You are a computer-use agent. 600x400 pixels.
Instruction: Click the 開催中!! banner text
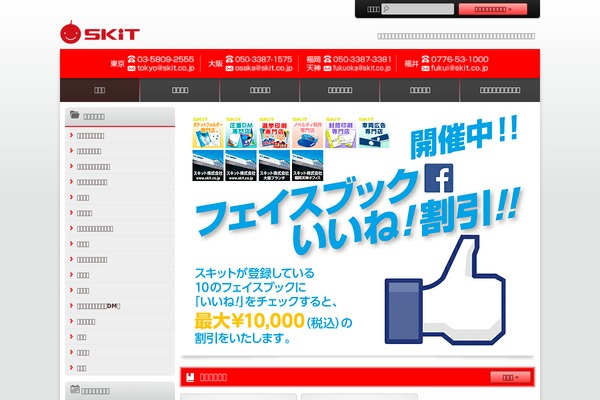click(x=464, y=137)
